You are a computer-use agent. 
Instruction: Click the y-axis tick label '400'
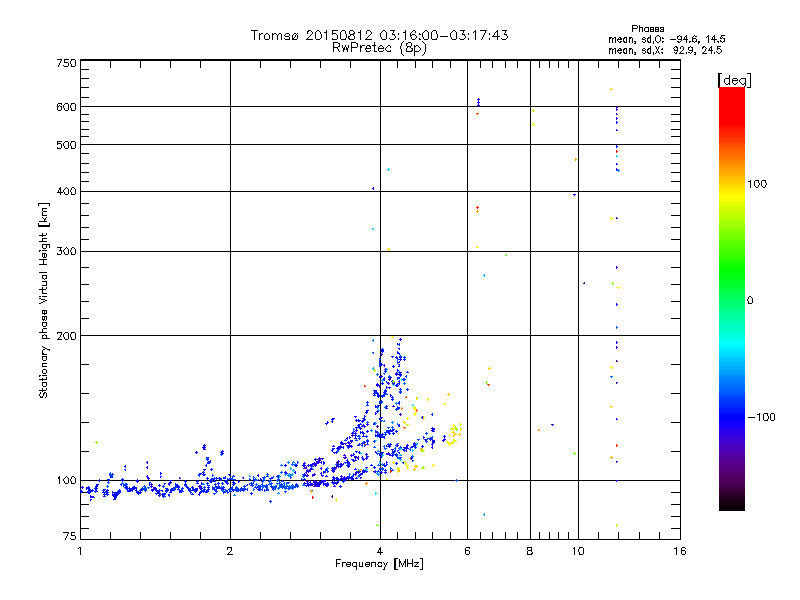(x=66, y=191)
